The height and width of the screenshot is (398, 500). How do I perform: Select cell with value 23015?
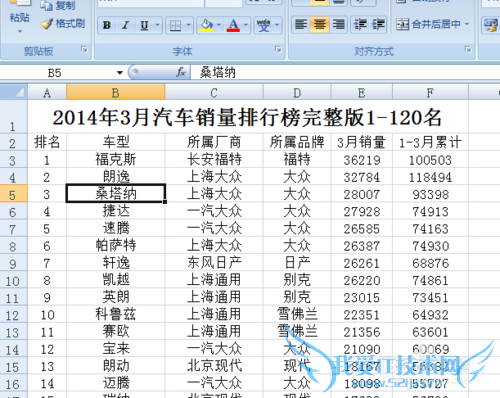362,297
